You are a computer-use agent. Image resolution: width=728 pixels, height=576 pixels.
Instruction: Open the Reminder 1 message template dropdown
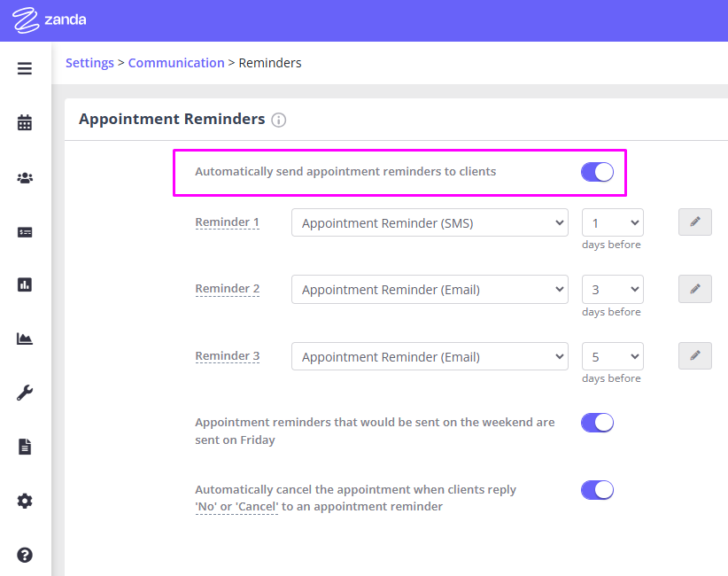[x=430, y=222]
